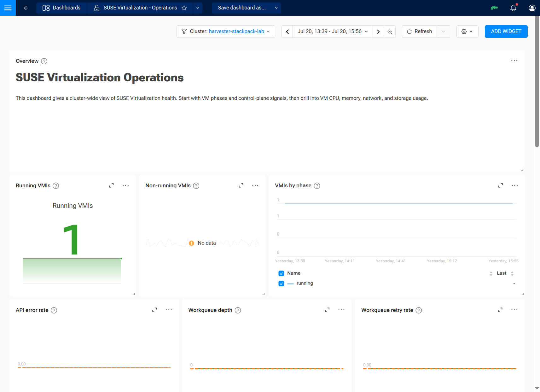This screenshot has width=540, height=392.
Task: Expand the Running VMIs widget to fullscreen
Action: 111,185
